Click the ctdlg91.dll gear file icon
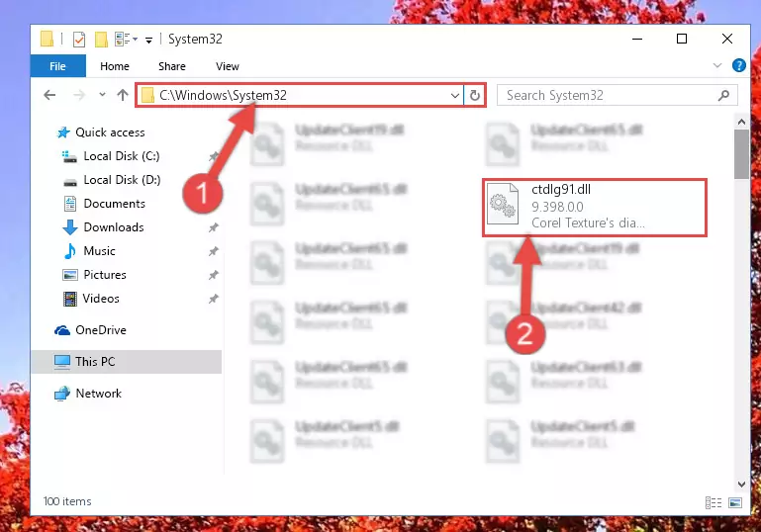This screenshot has height=532, width=761. [x=503, y=204]
